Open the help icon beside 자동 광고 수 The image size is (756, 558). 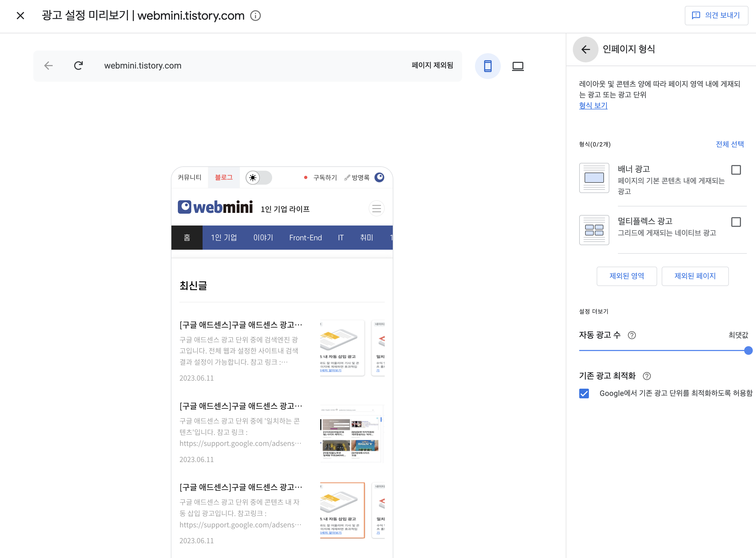tap(631, 335)
